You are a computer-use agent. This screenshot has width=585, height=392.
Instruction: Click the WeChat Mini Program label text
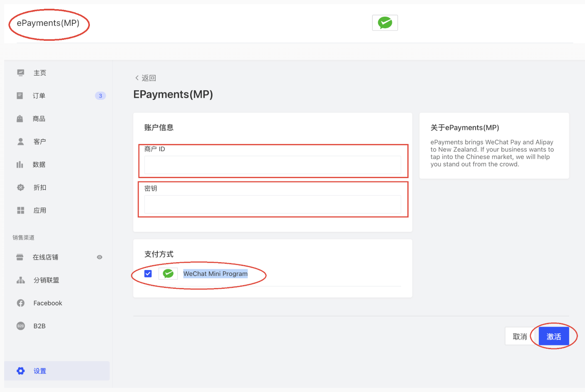tap(216, 273)
